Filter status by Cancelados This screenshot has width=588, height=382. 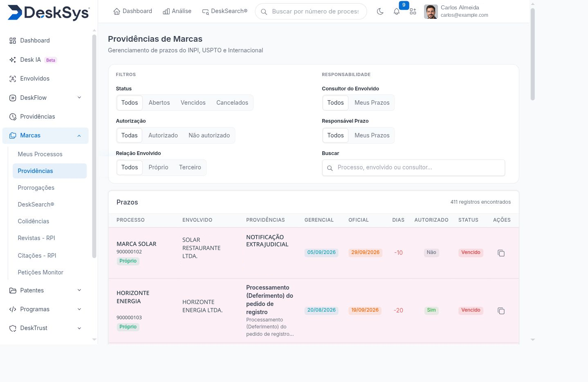click(232, 103)
